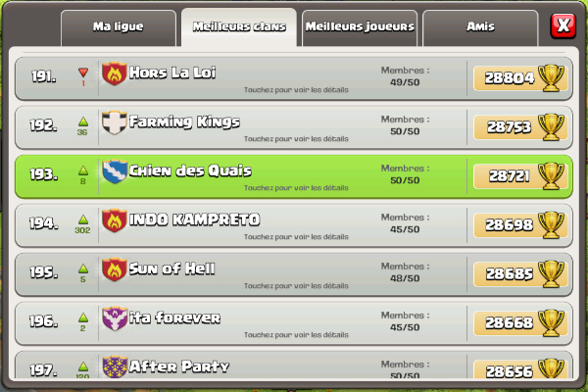Click the Farming Kings shield badge
The width and height of the screenshot is (588, 392).
point(115,122)
